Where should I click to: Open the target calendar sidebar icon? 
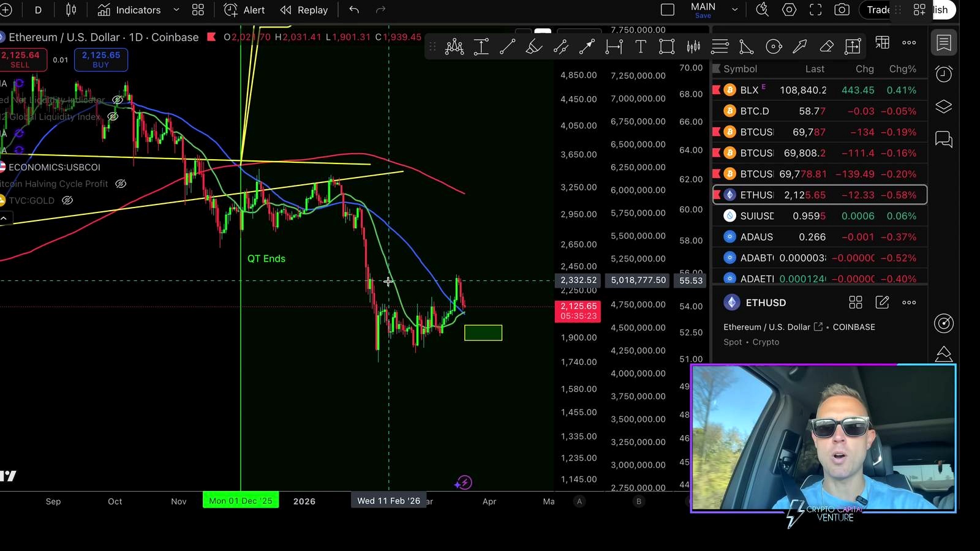click(944, 323)
